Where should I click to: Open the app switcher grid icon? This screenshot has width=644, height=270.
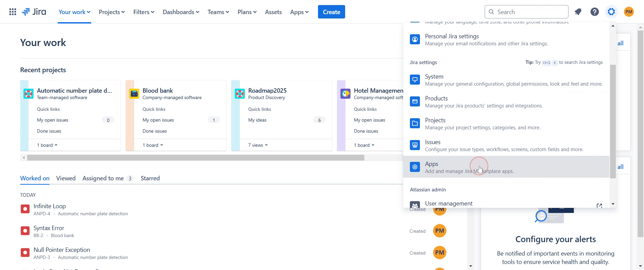click(13, 12)
